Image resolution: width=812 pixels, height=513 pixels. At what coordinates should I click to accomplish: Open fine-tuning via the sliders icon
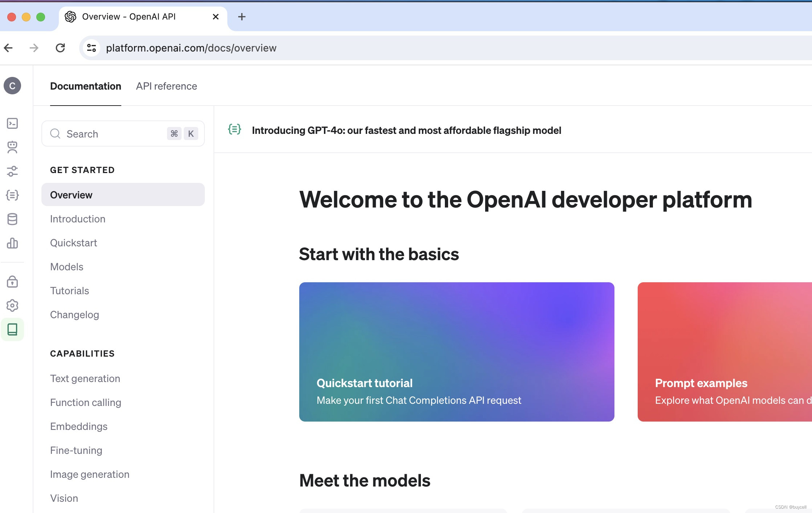(x=12, y=171)
